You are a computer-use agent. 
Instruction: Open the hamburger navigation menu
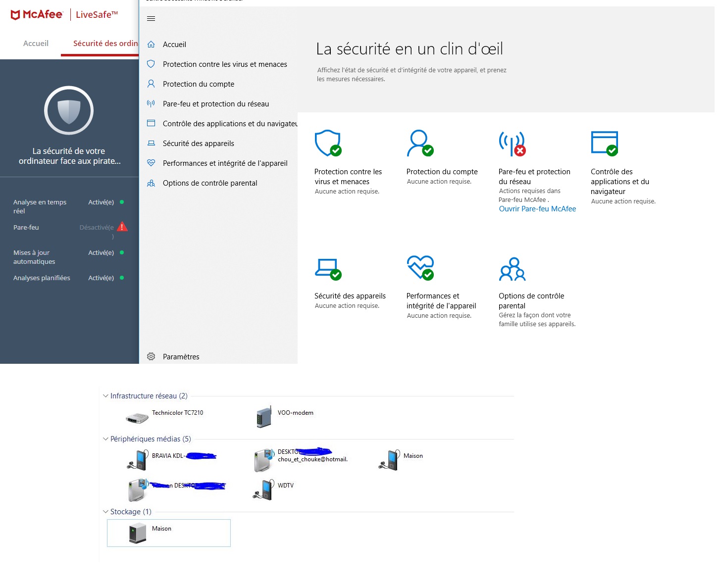151,18
